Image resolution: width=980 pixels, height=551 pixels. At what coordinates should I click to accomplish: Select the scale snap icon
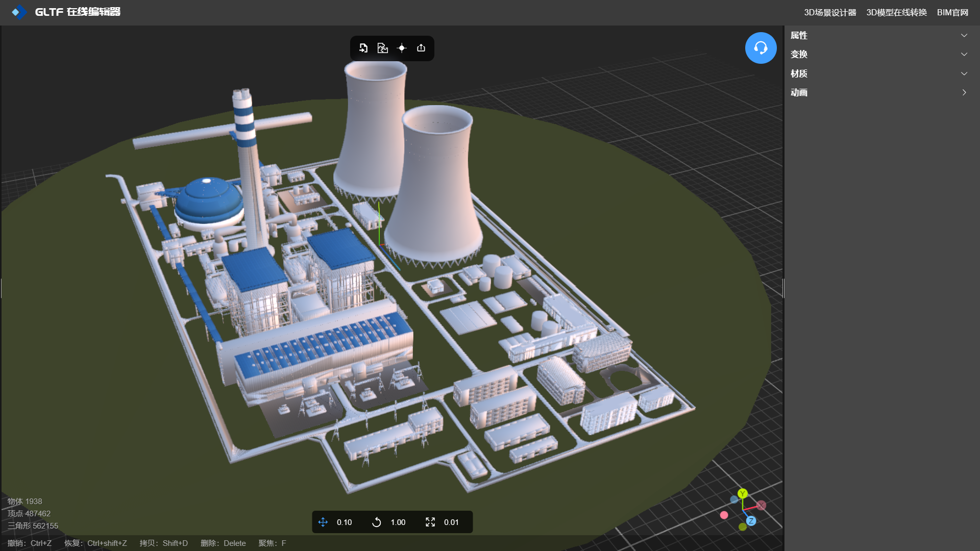[x=430, y=522]
